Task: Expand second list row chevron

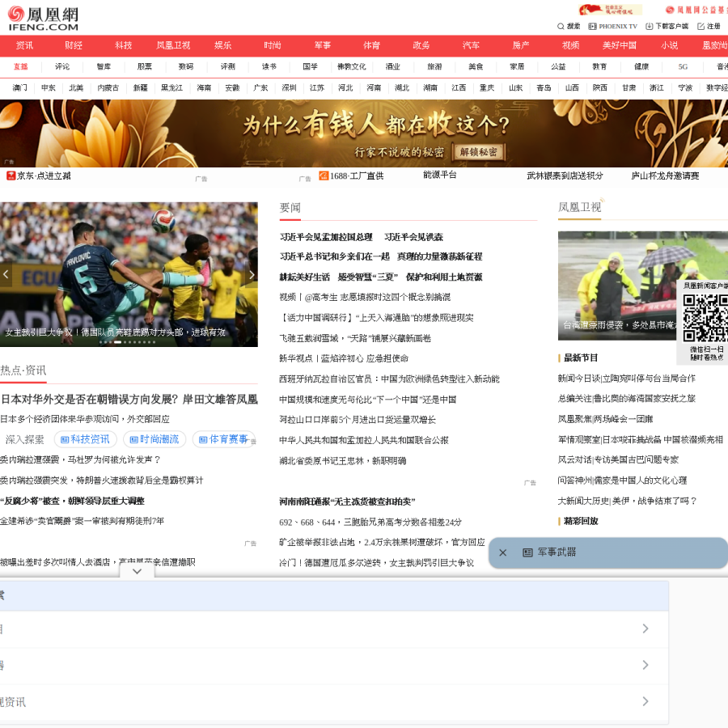Action: point(645,665)
